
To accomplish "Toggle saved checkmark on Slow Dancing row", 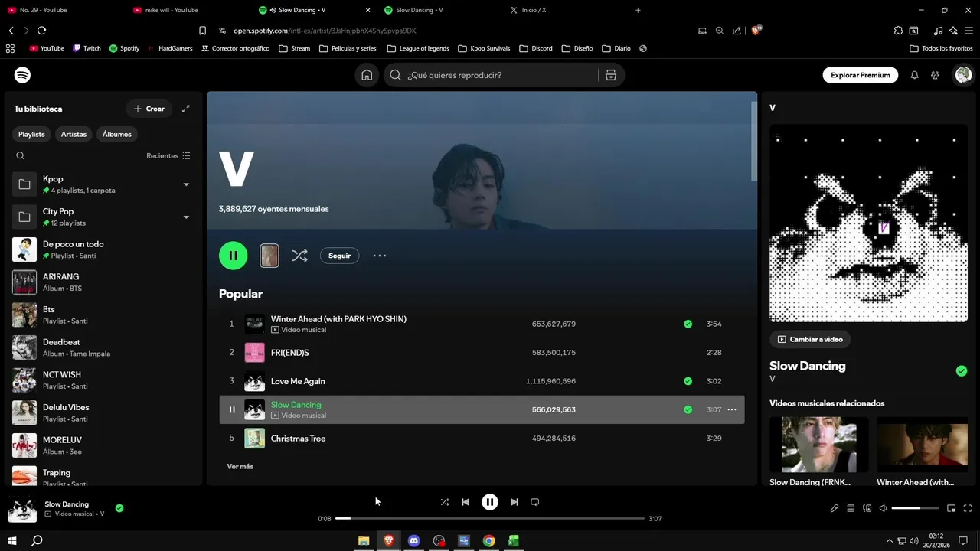I will click(688, 409).
